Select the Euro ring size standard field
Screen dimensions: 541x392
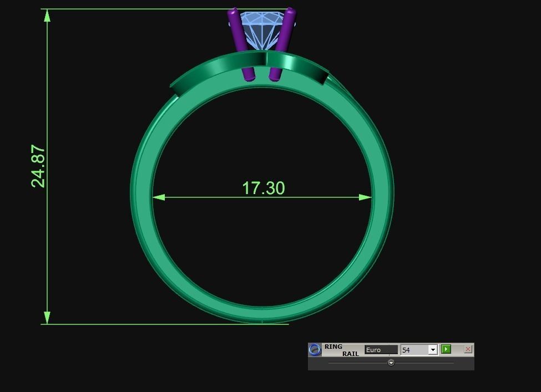[x=381, y=350]
